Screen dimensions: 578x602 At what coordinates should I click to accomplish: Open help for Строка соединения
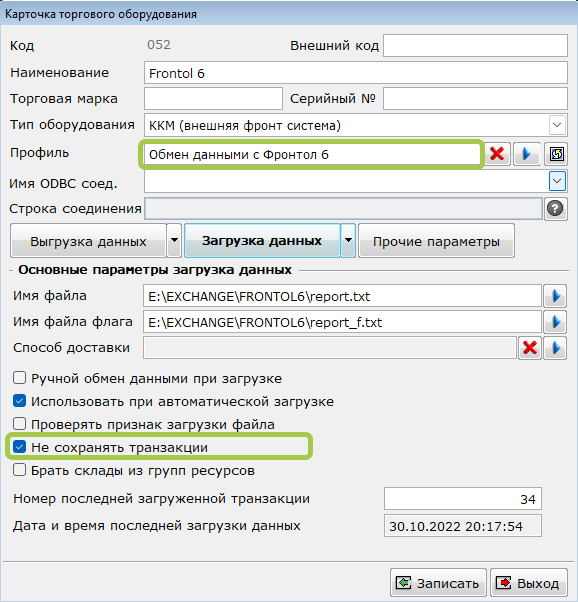click(555, 209)
